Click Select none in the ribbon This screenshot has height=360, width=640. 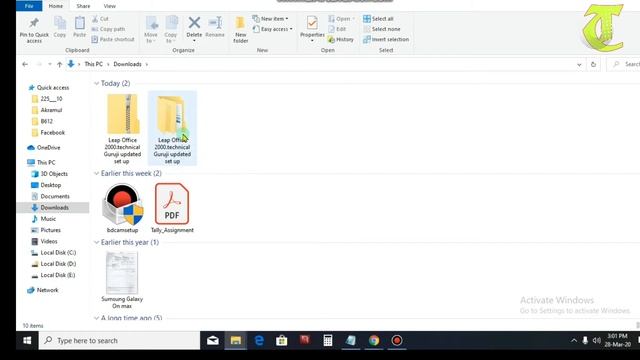382,29
